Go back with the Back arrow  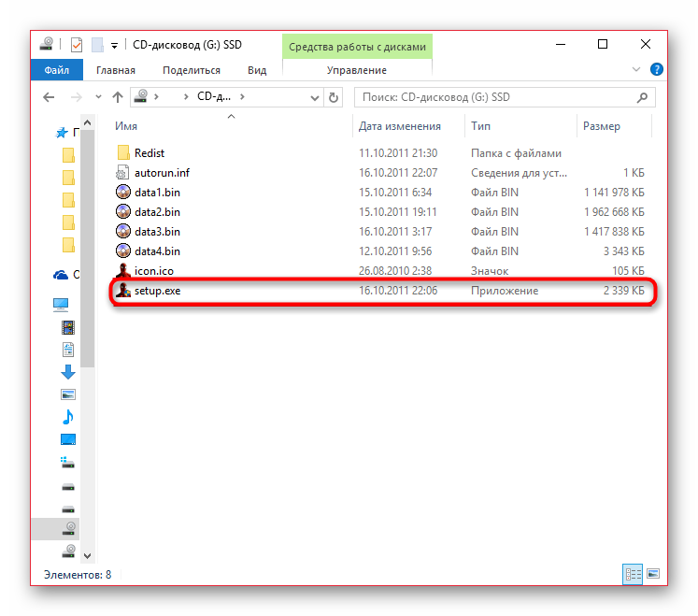click(x=49, y=97)
